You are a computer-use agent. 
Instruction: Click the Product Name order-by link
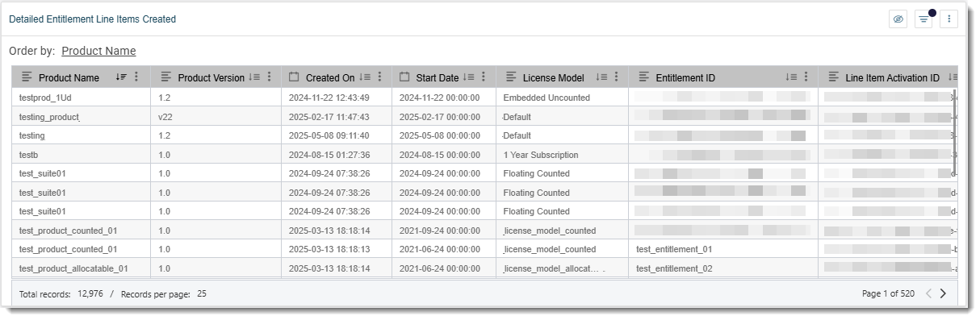[98, 51]
